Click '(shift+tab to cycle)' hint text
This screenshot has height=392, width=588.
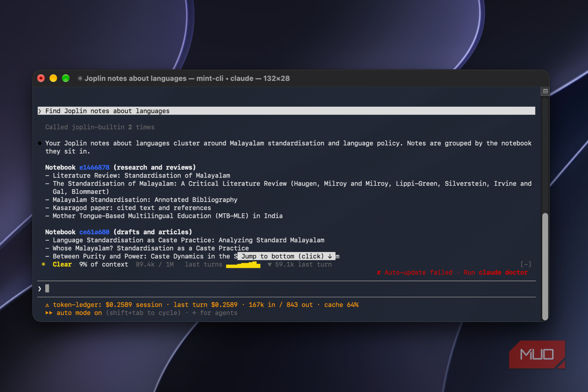143,313
